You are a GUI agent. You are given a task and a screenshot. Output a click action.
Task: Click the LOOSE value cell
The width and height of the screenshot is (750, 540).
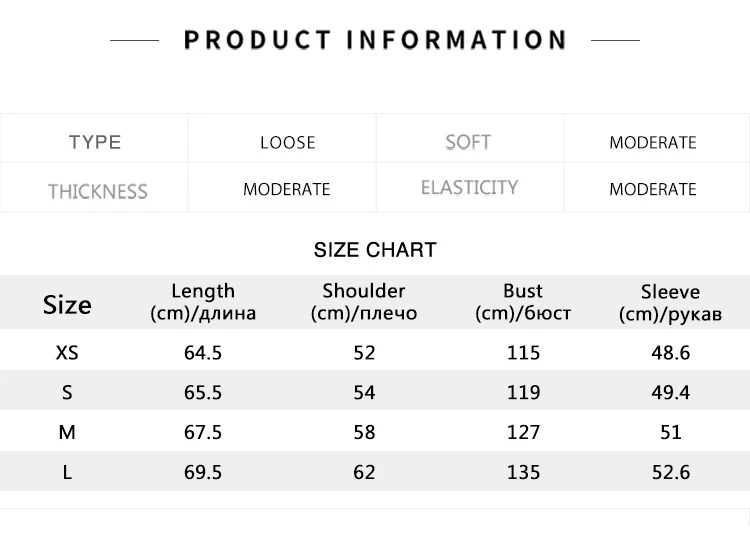tap(282, 139)
